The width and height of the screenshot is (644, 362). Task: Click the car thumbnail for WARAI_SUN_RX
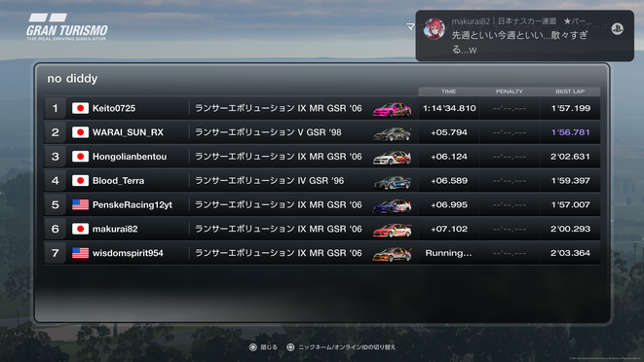coord(393,133)
